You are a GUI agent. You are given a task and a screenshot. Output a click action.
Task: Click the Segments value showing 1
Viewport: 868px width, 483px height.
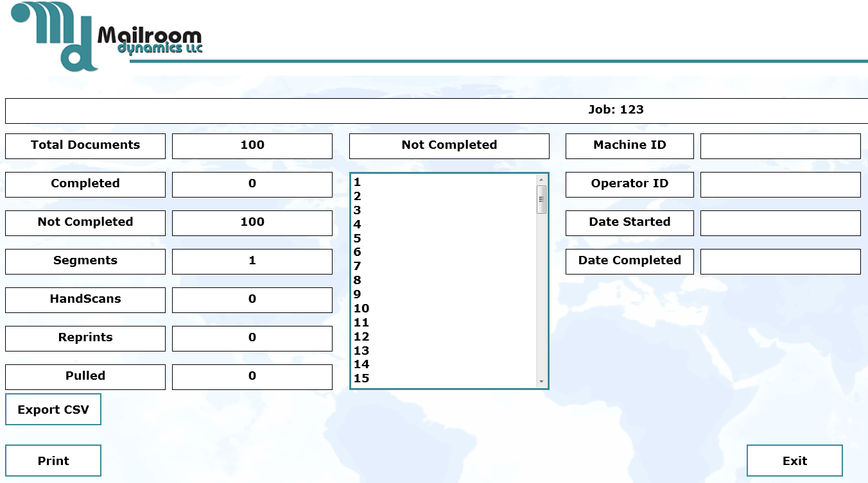point(252,261)
